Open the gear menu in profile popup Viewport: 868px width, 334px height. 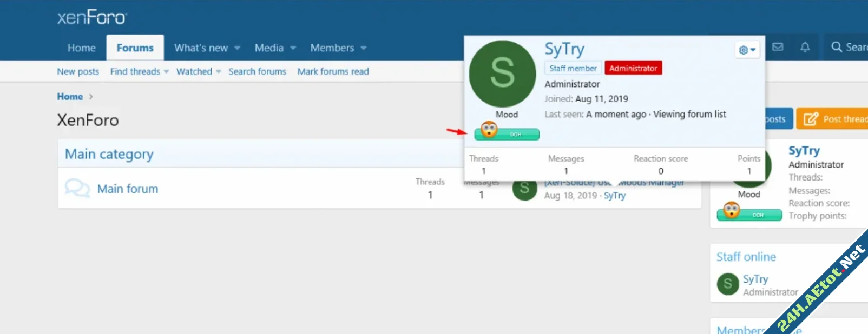pos(747,50)
